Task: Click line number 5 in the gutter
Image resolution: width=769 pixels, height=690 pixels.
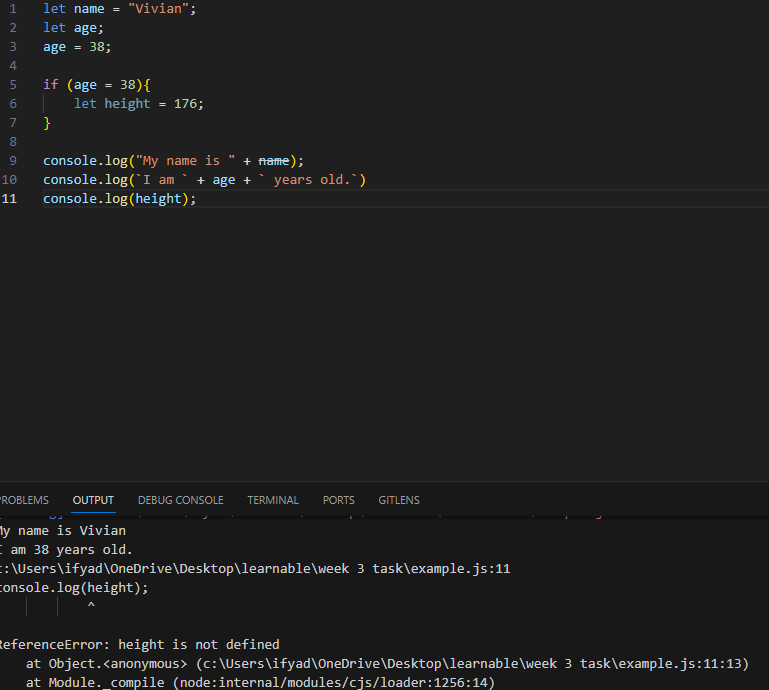Action: [13, 85]
